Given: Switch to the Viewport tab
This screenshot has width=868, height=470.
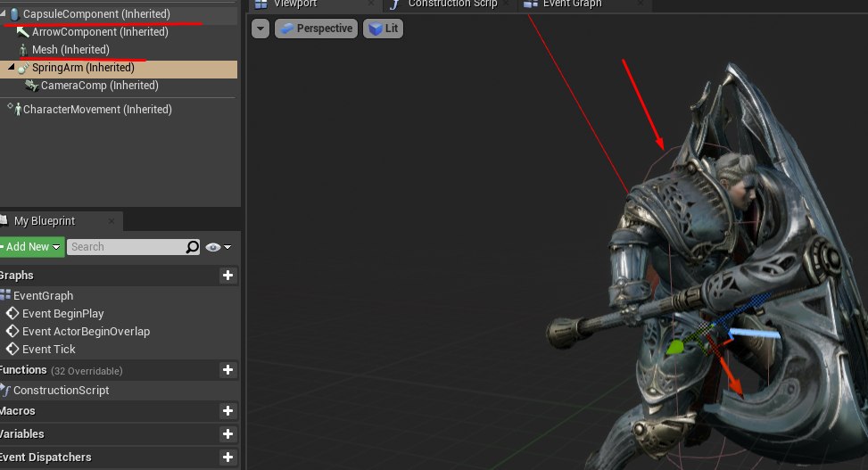Looking at the screenshot, I should (295, 4).
